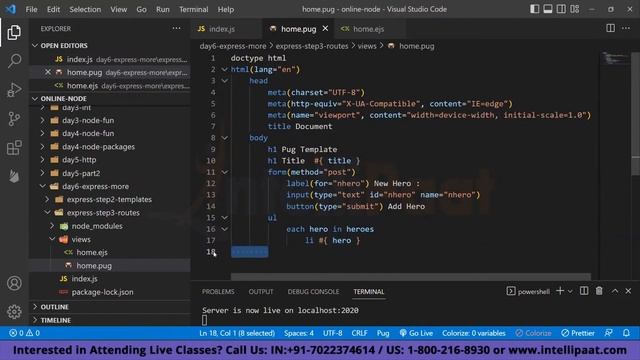Image resolution: width=640 pixels, height=360 pixels.
Task: Open the Accounts menu icon
Action: (x=14, y=283)
